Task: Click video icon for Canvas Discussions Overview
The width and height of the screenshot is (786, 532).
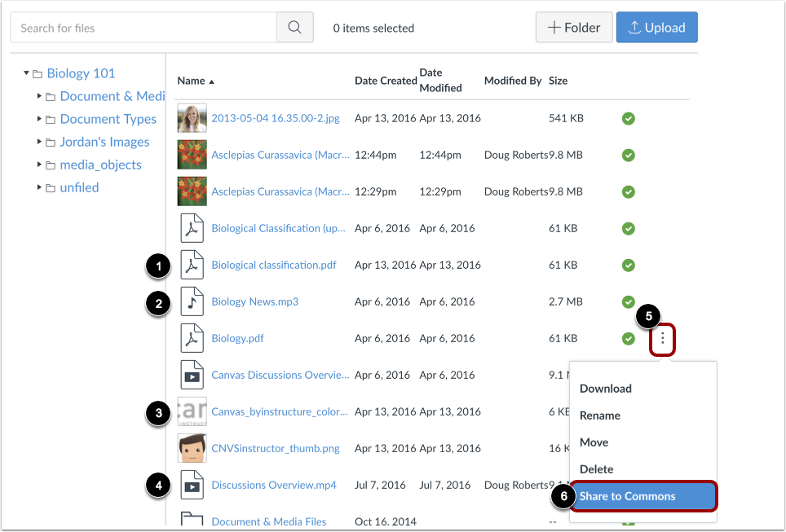Action: click(x=192, y=375)
